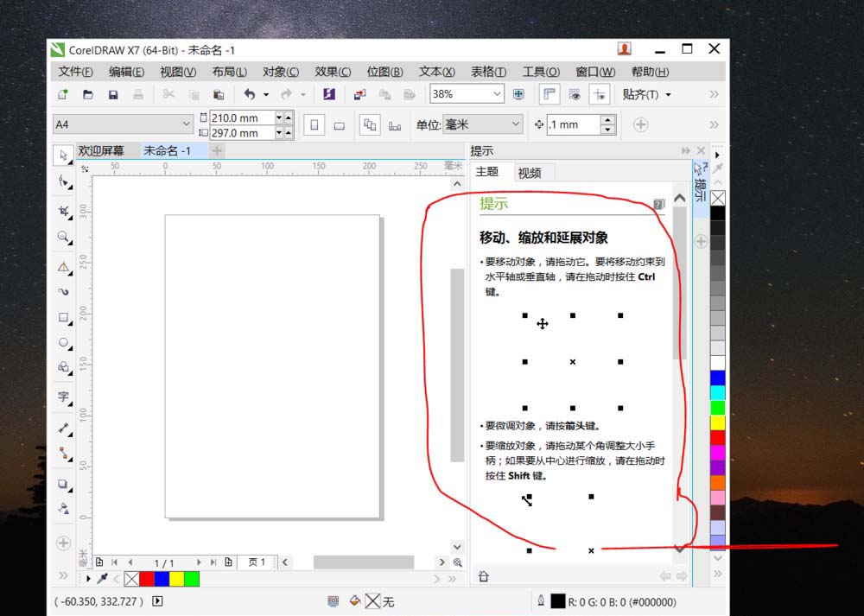Select the Pick tool in toolbox
The width and height of the screenshot is (864, 616).
point(63,156)
